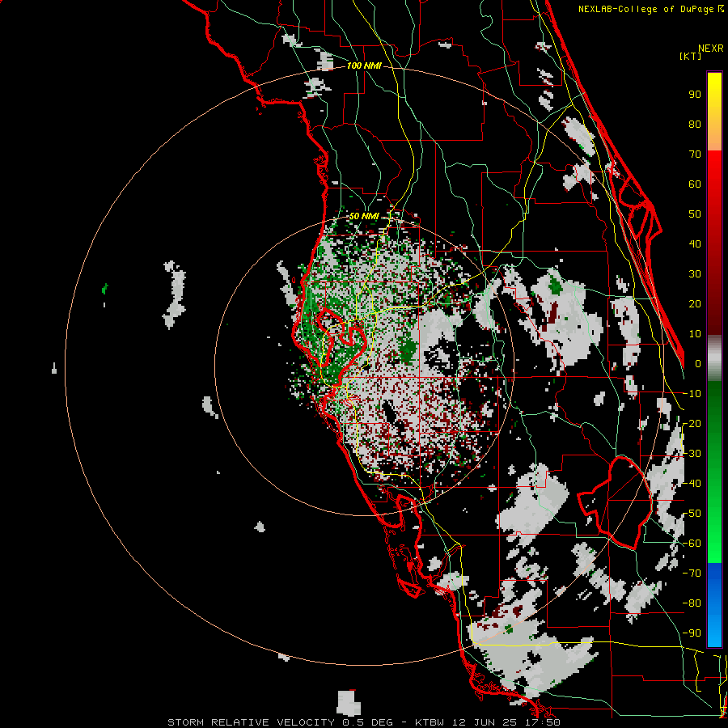Click the 0 knot scale label
Screen dimensions: 728x728
click(x=698, y=363)
